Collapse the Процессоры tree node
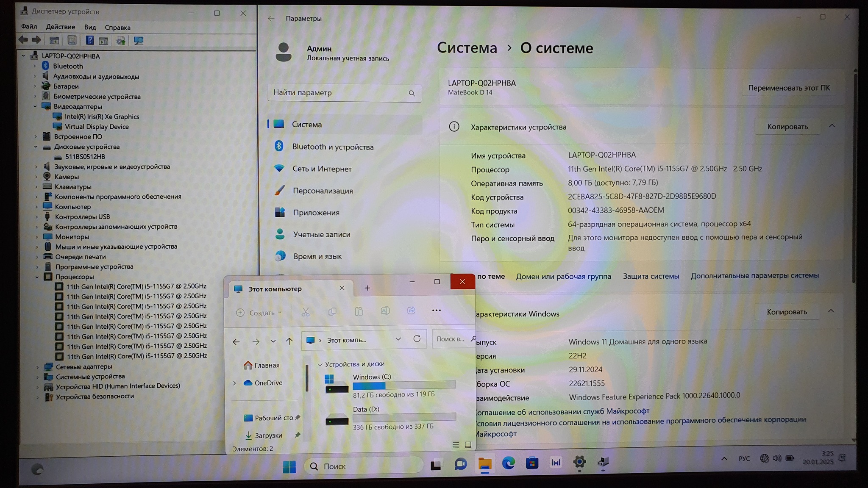Screen dimensions: 868x488 coord(37,277)
